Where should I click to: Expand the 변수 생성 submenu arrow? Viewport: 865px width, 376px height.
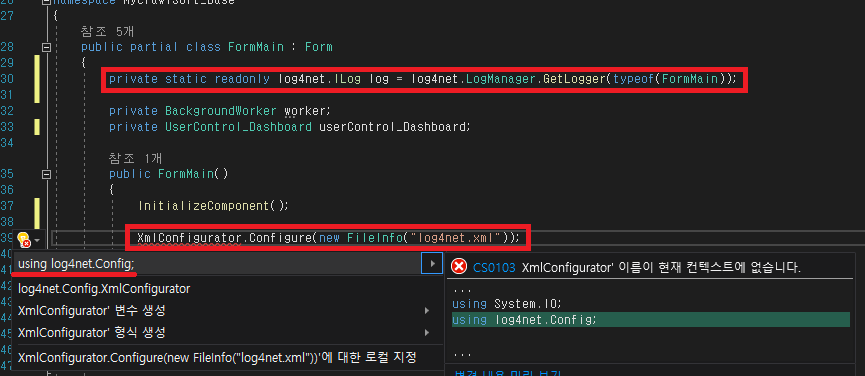click(x=426, y=311)
